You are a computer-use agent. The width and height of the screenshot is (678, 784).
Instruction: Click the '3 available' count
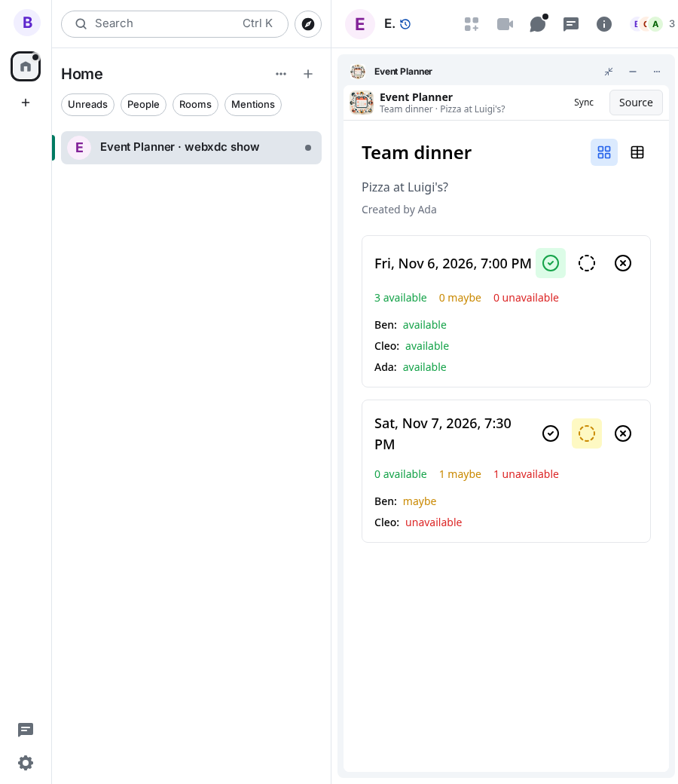pos(400,298)
